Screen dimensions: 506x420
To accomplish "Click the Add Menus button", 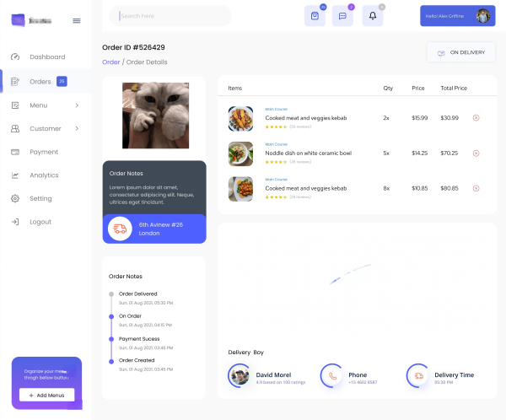I will pyautogui.click(x=47, y=395).
